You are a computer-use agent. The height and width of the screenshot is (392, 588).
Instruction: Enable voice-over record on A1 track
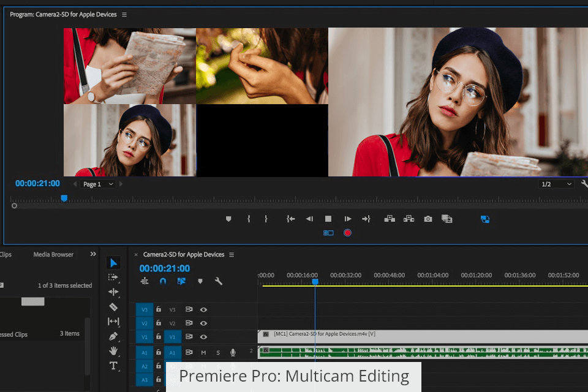(x=233, y=353)
